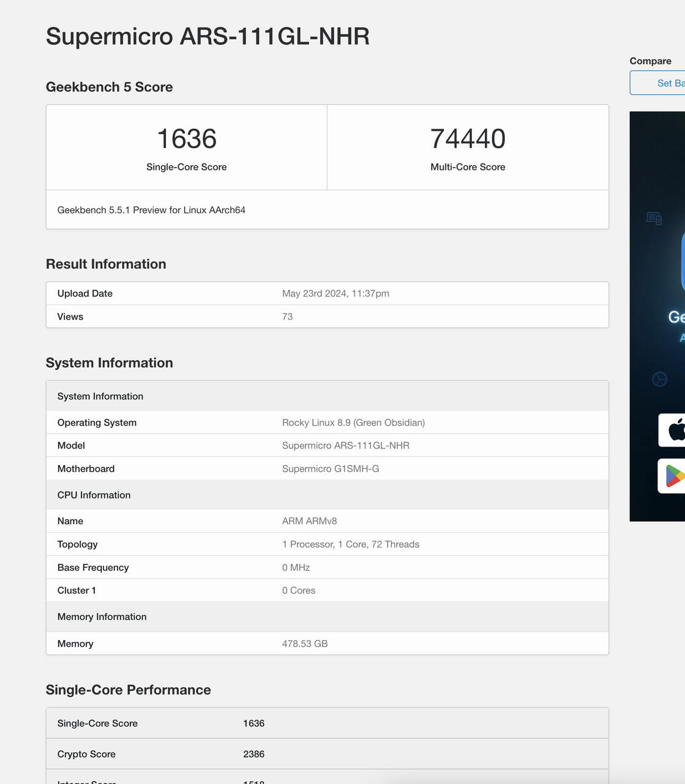
Task: Click the Compare sidebar label
Action: pos(650,61)
